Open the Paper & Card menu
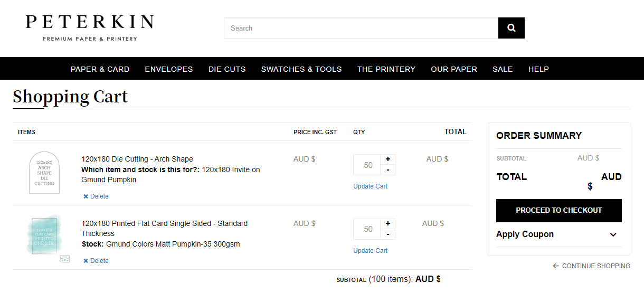 [x=100, y=69]
